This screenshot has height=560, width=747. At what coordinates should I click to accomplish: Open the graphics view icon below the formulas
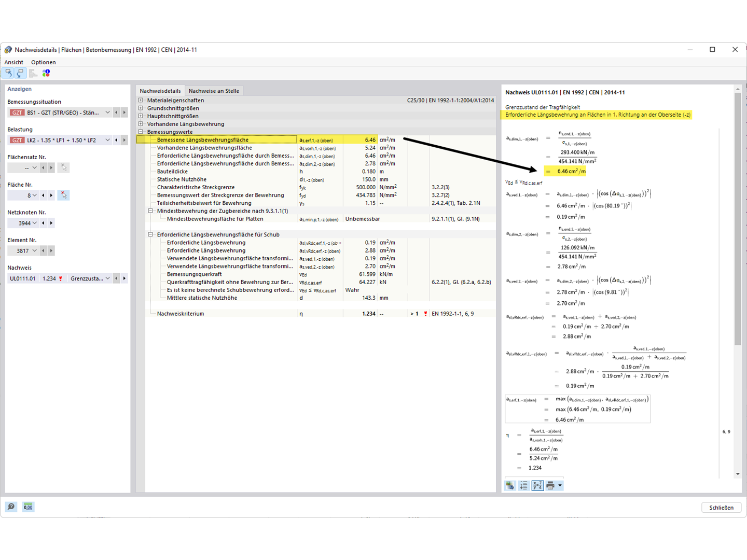pyautogui.click(x=509, y=485)
